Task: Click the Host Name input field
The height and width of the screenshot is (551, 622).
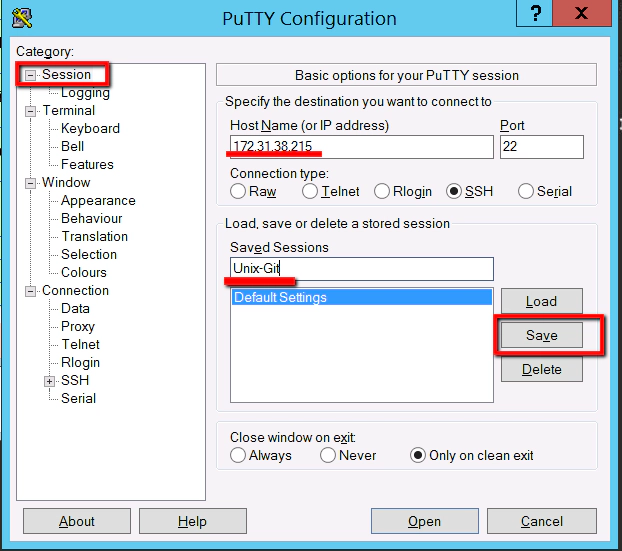Action: click(x=362, y=147)
